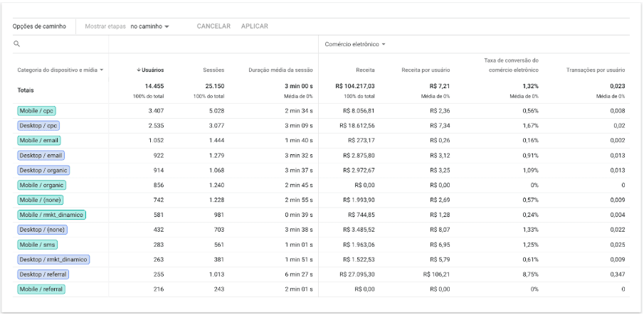Image resolution: width=644 pixels, height=315 pixels.
Task: Click the Mobile / email tag
Action: (x=39, y=141)
